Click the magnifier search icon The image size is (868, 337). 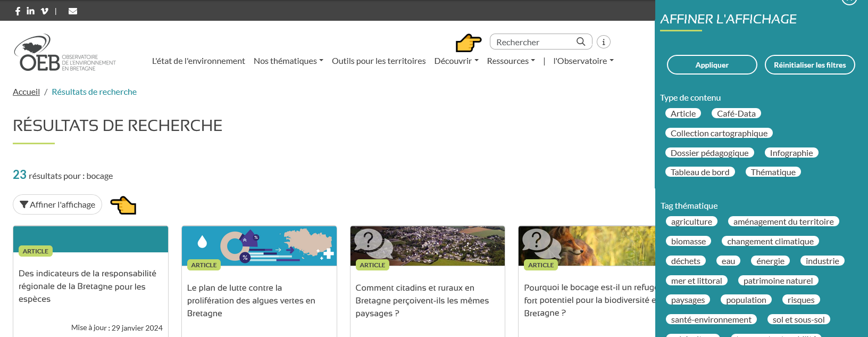(x=581, y=42)
